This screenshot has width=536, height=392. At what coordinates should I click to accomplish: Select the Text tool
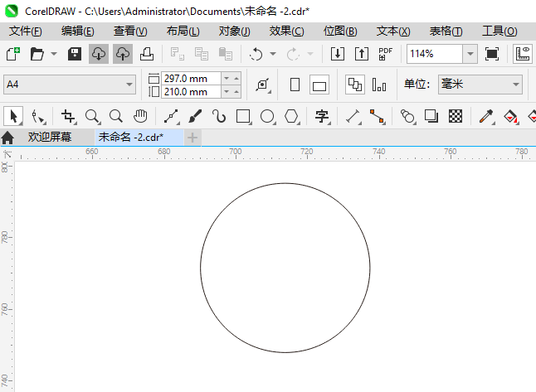pos(322,116)
